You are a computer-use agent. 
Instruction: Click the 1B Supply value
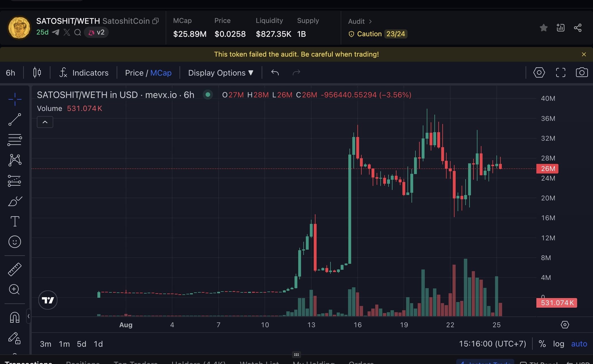(302, 34)
